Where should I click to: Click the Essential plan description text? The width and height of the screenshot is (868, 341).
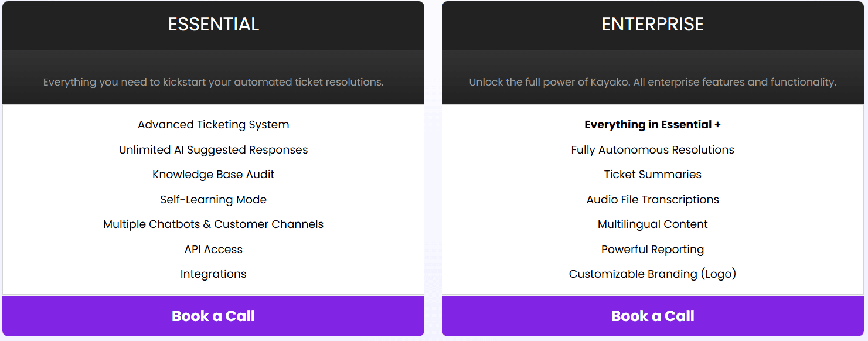[213, 83]
